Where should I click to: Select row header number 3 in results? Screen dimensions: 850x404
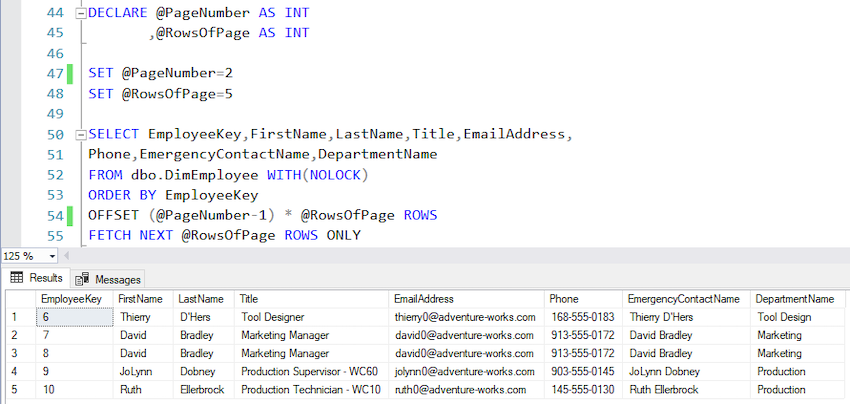tap(21, 354)
